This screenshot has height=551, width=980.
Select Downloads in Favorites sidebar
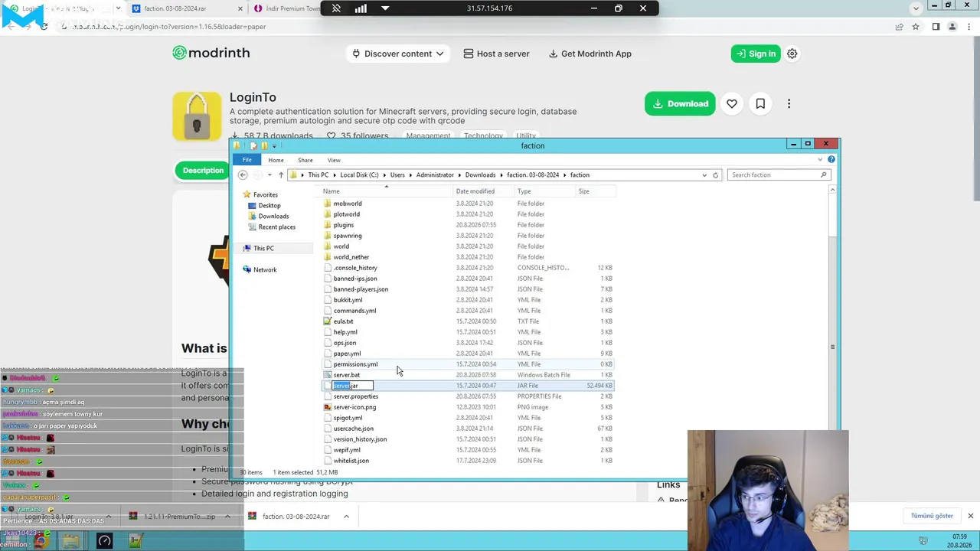[273, 216]
